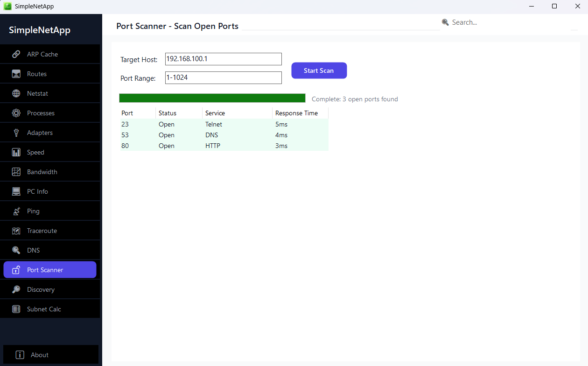Click the Port Scanner page title
Image resolution: width=588 pixels, height=366 pixels.
pyautogui.click(x=177, y=26)
